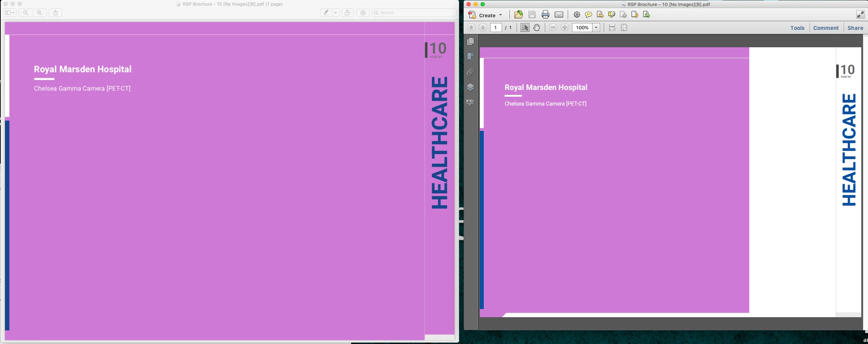Screen dimensions: 868x344
Task: Open sidebar view menu in Preview window
Action: pyautogui.click(x=10, y=13)
